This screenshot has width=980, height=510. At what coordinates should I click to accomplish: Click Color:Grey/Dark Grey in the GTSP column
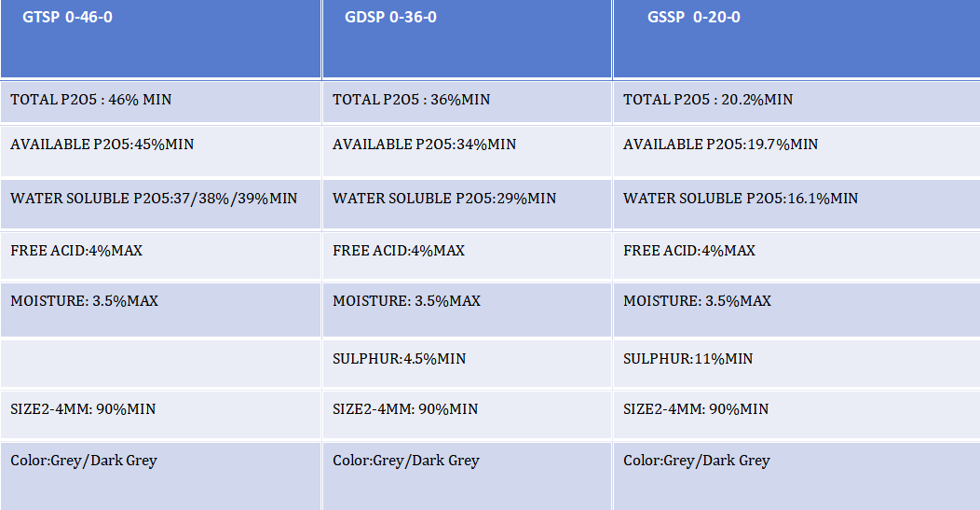pyautogui.click(x=160, y=476)
